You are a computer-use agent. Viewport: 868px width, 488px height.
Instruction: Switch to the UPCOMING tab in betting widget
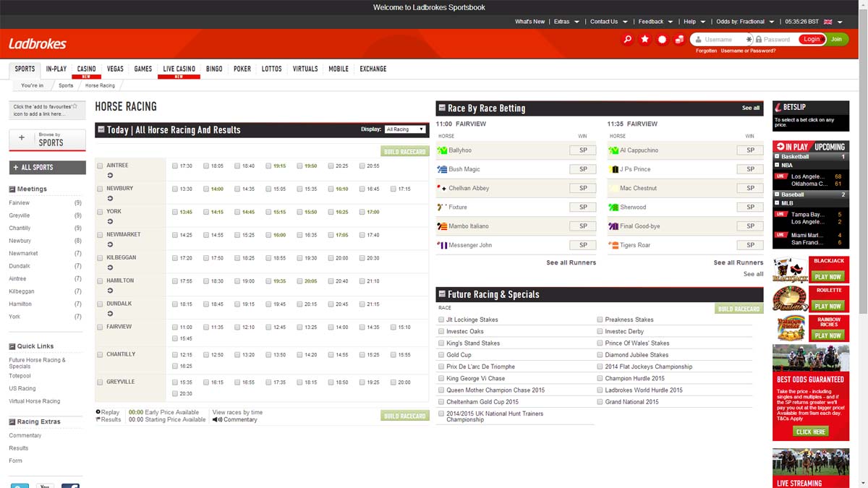[x=830, y=147]
